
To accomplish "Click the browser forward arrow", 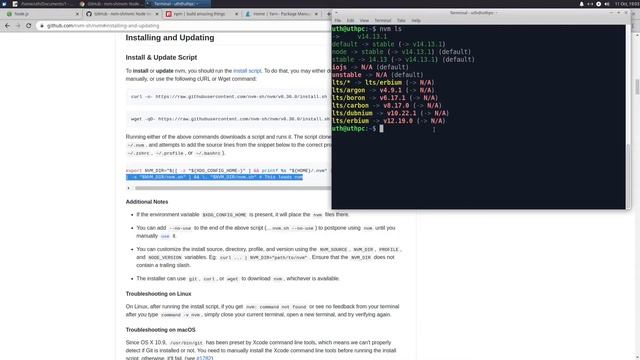I will tap(18, 25).
